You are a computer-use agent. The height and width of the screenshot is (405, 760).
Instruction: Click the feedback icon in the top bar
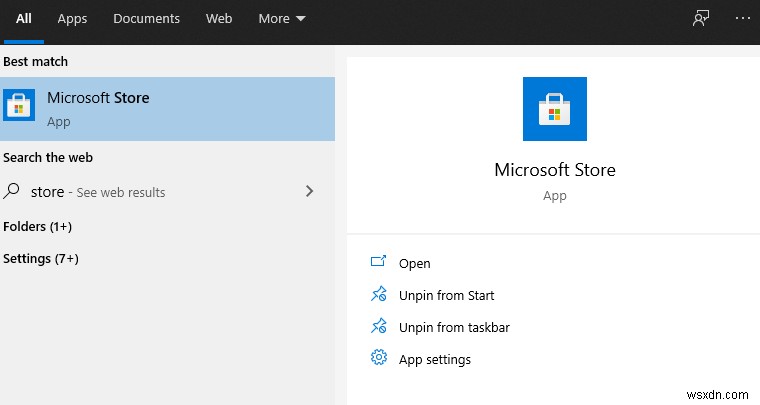701,19
